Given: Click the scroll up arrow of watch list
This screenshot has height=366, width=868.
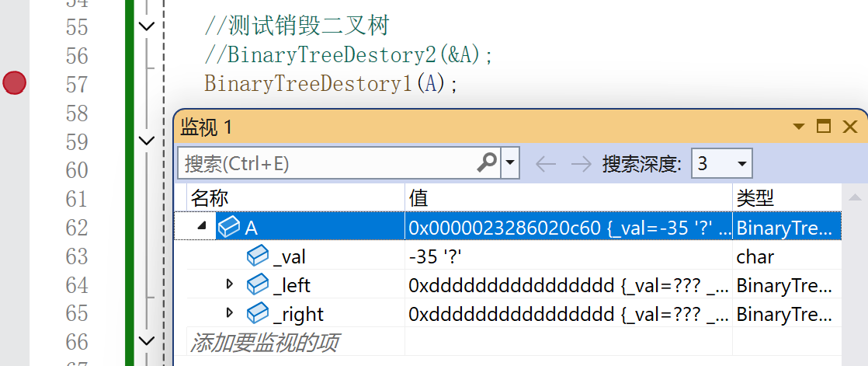Looking at the screenshot, I should pyautogui.click(x=856, y=197).
